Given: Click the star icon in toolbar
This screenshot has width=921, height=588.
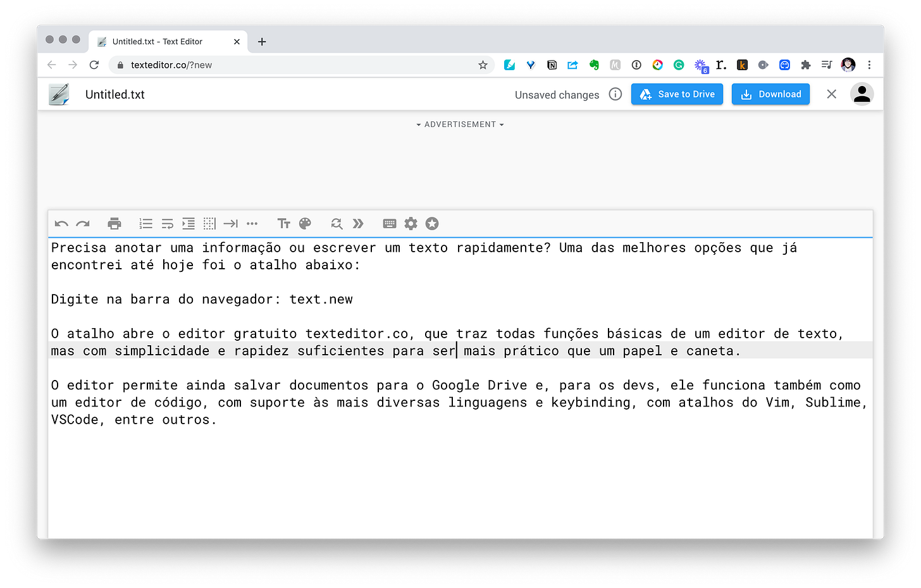Looking at the screenshot, I should [432, 224].
